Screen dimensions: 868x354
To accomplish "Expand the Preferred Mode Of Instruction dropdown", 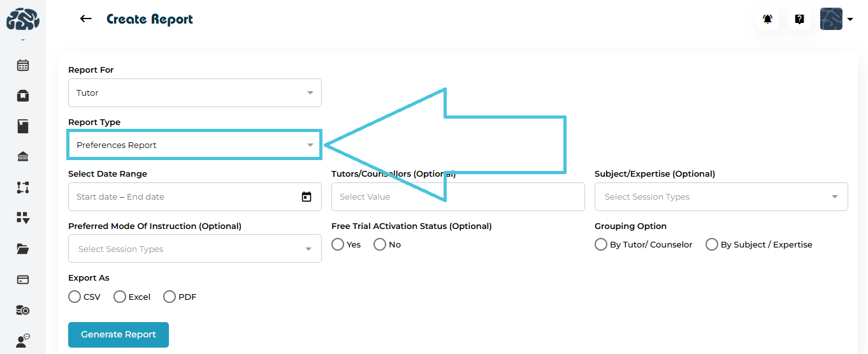I will [194, 249].
